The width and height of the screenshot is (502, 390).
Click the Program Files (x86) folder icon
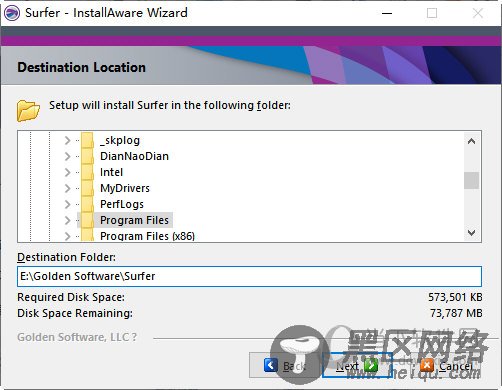88,235
